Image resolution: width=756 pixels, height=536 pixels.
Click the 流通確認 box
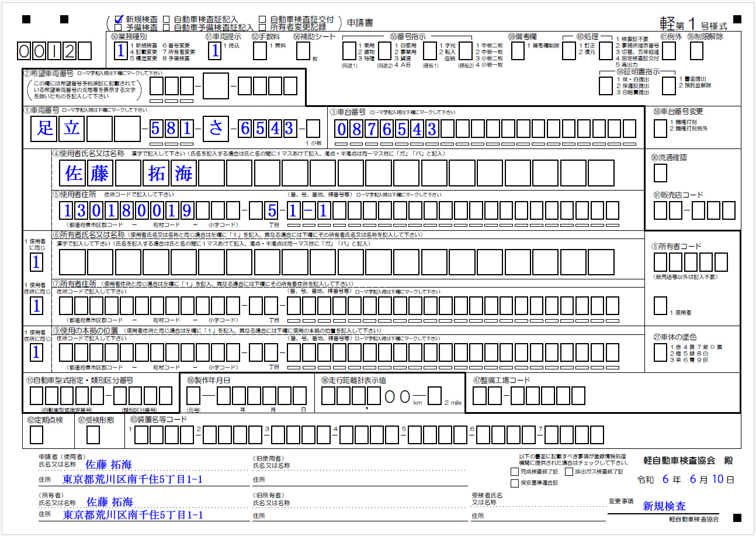tap(660, 173)
